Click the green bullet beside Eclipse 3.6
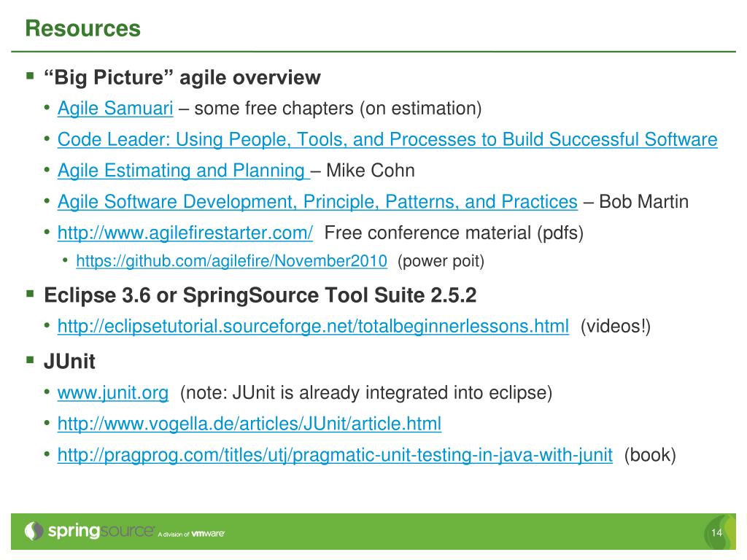This screenshot has width=747, height=560. (x=31, y=293)
